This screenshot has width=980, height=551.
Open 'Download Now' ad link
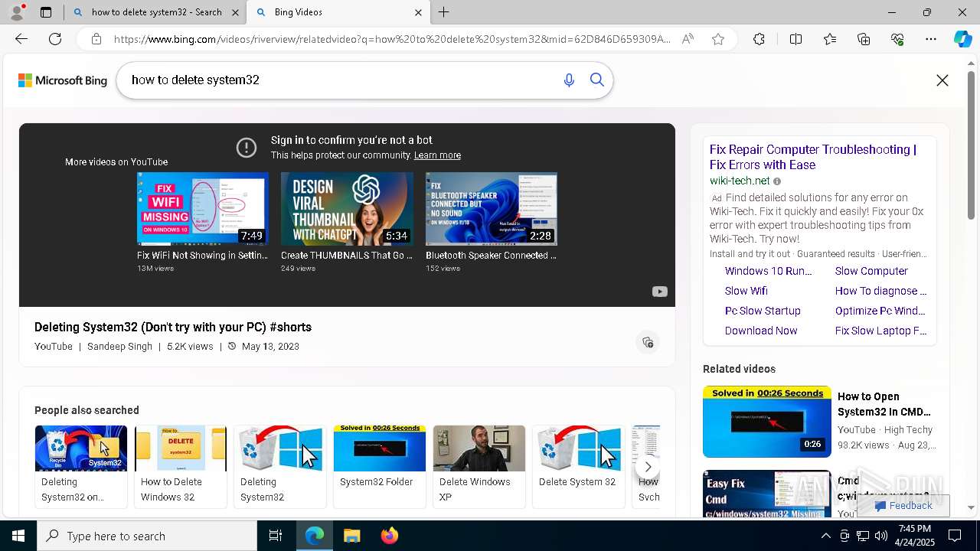click(x=761, y=331)
